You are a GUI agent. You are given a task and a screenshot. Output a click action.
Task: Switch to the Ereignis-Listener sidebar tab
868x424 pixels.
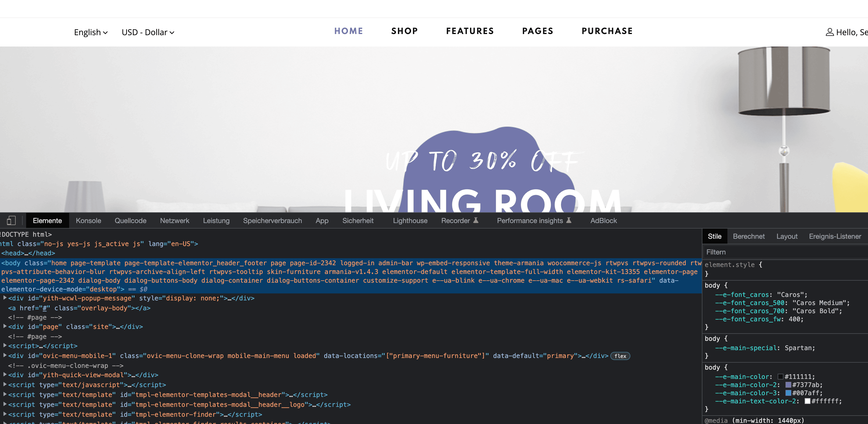pos(835,236)
